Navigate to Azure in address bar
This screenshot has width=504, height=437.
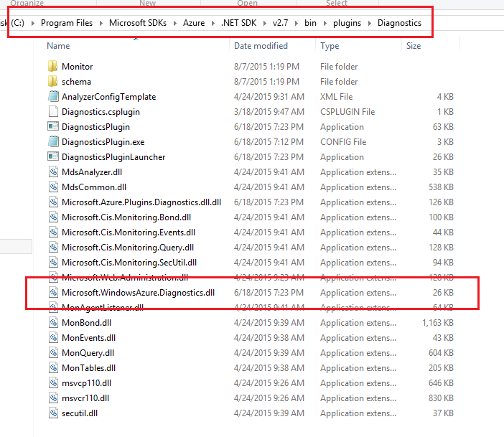pyautogui.click(x=194, y=23)
